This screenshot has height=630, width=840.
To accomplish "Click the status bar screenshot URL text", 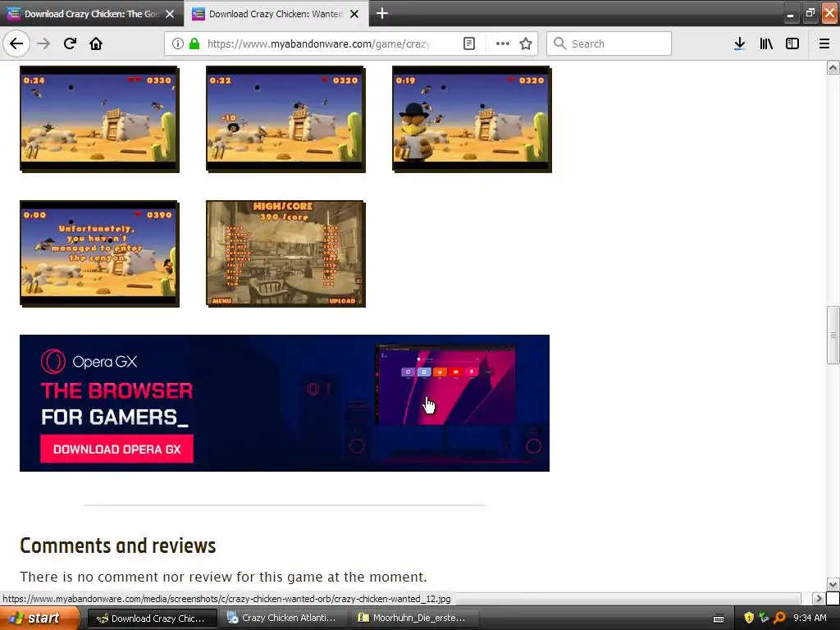I will coord(226,598).
